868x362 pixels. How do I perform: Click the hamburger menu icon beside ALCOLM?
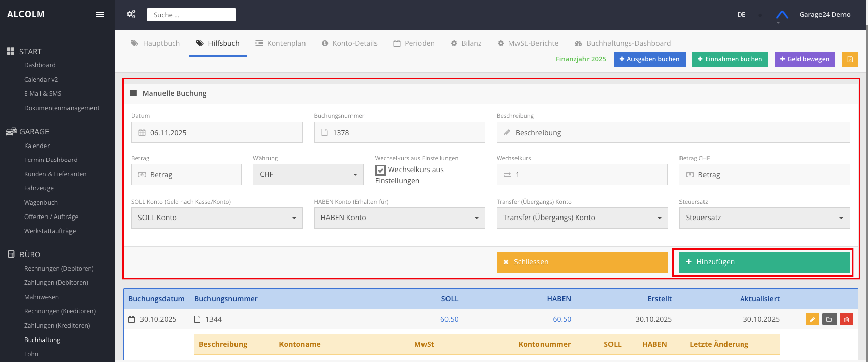tap(100, 14)
